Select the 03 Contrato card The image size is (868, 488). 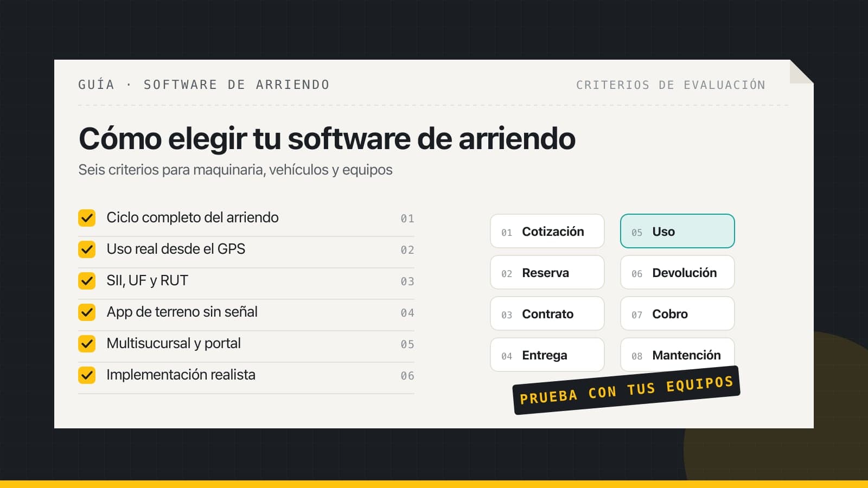coord(547,313)
